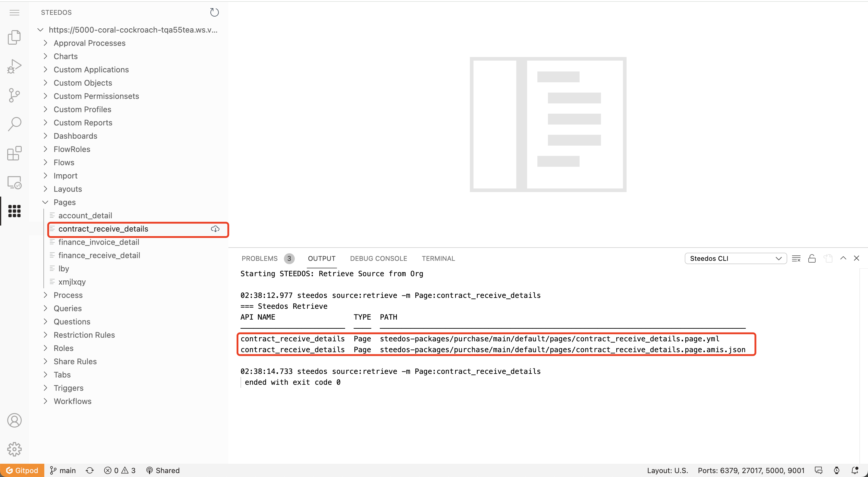Image resolution: width=868 pixels, height=477 pixels.
Task: Toggle the hamburger application menu
Action: (x=14, y=13)
